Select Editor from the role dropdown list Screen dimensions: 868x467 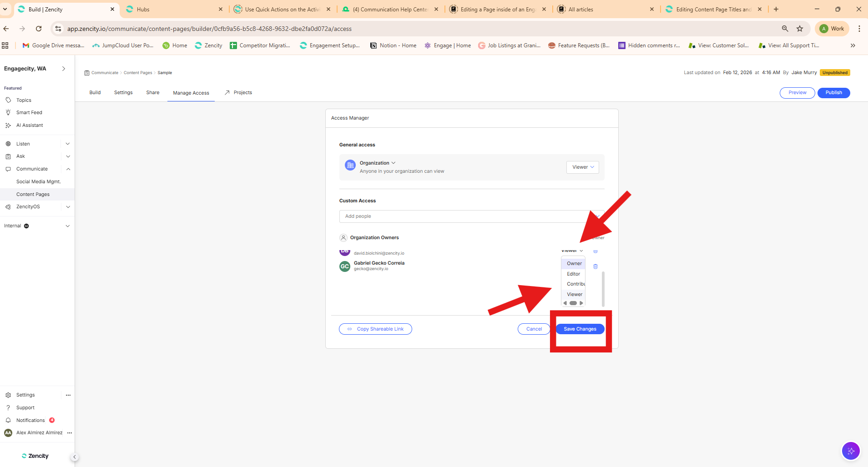pyautogui.click(x=573, y=274)
